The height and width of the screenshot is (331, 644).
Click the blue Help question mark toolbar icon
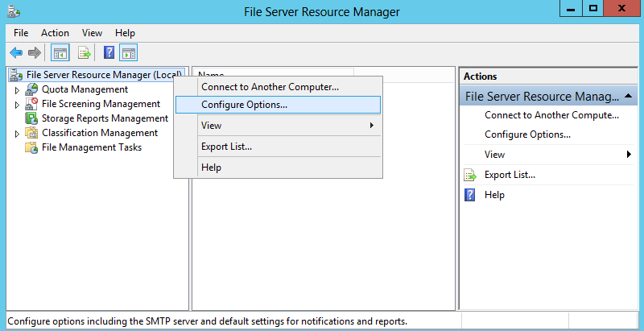tap(109, 52)
